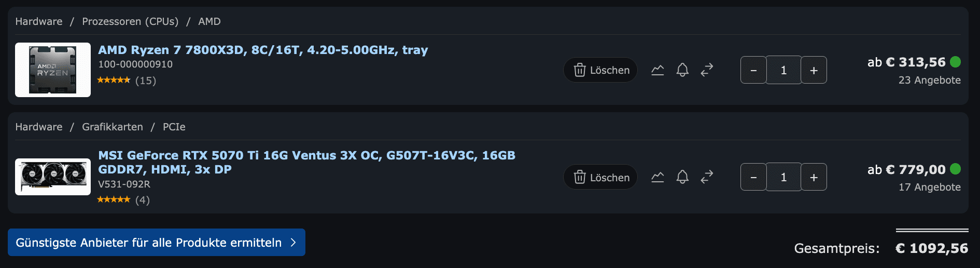Delete the AMD Ryzen 7 7800X3D from list

601,70
